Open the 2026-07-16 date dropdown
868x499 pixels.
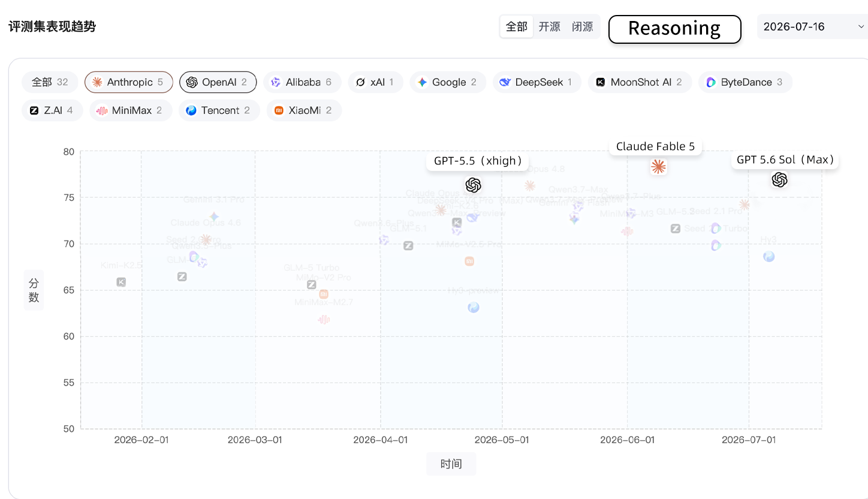813,26
